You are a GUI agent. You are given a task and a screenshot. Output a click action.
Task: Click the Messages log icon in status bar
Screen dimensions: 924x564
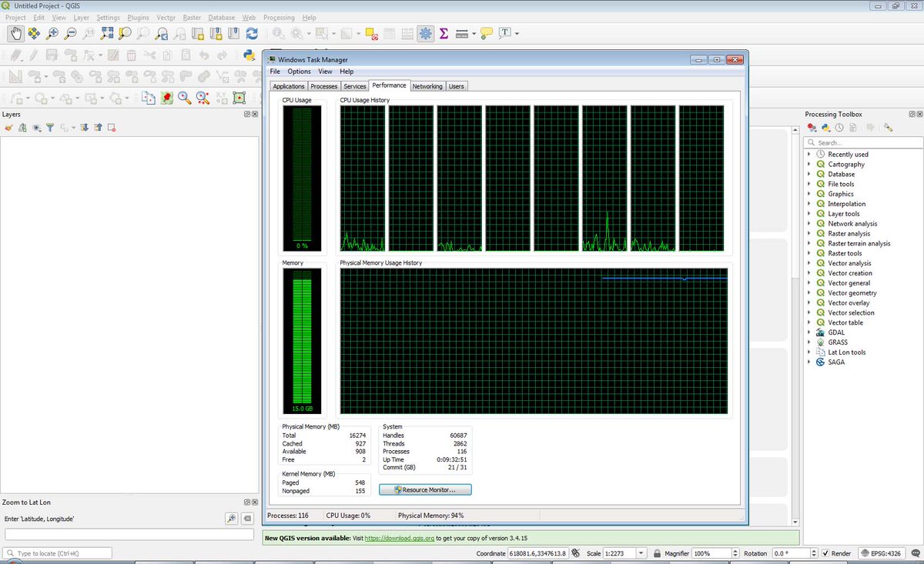916,553
